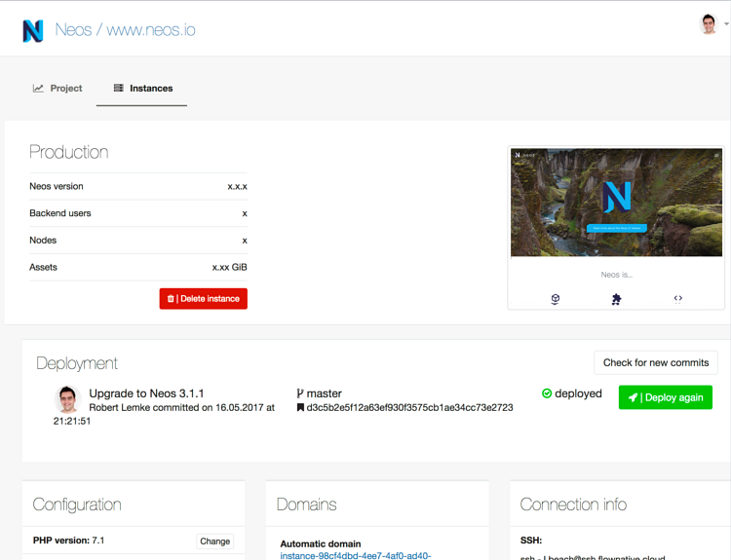The image size is (731, 560).
Task: Click the 'Nodes' row label
Action: point(43,241)
